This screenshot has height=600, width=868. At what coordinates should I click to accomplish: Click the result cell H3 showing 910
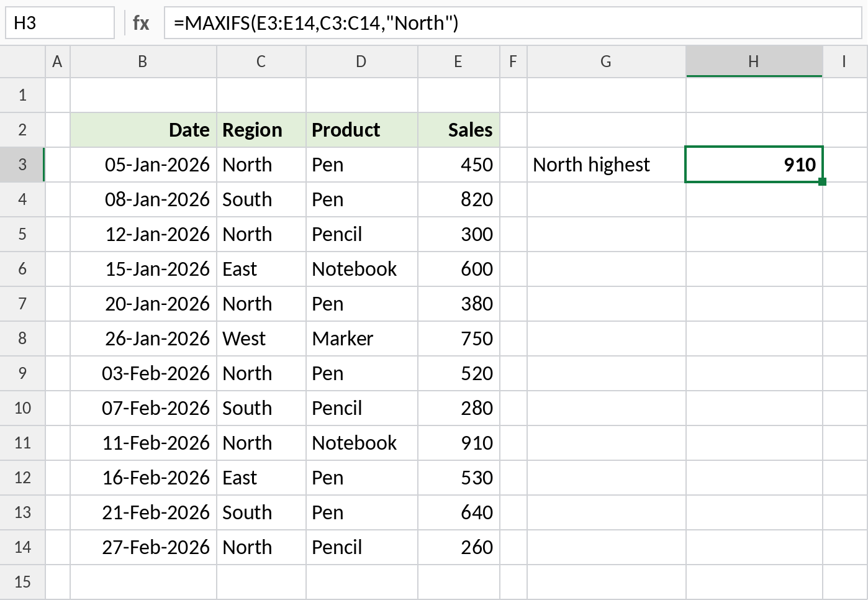click(754, 165)
